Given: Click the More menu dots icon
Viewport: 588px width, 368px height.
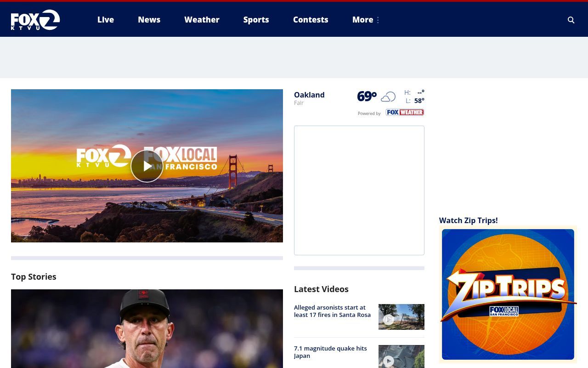Looking at the screenshot, I should coord(378,20).
